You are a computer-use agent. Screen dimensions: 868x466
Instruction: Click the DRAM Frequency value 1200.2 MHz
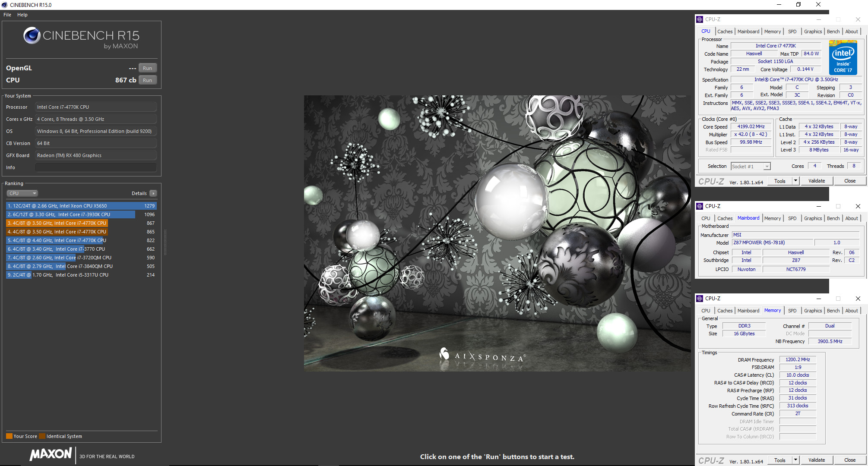[x=798, y=359]
